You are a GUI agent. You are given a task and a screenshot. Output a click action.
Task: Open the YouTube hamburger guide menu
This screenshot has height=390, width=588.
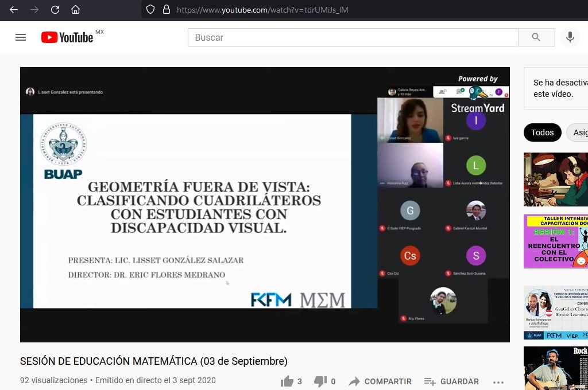coord(21,37)
